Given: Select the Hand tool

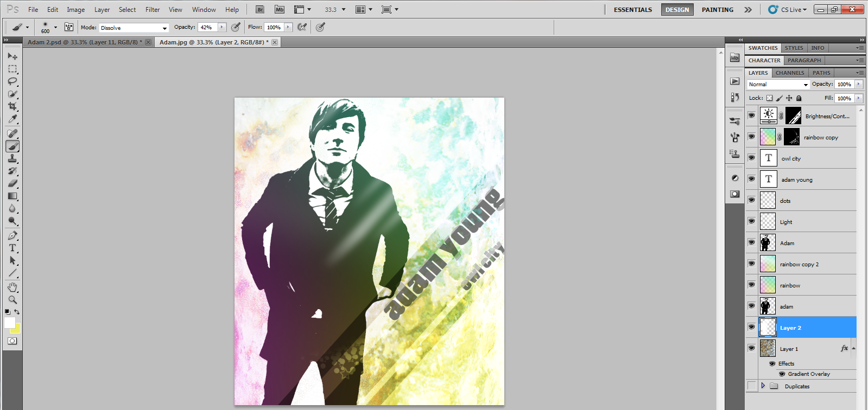Looking at the screenshot, I should (12, 287).
